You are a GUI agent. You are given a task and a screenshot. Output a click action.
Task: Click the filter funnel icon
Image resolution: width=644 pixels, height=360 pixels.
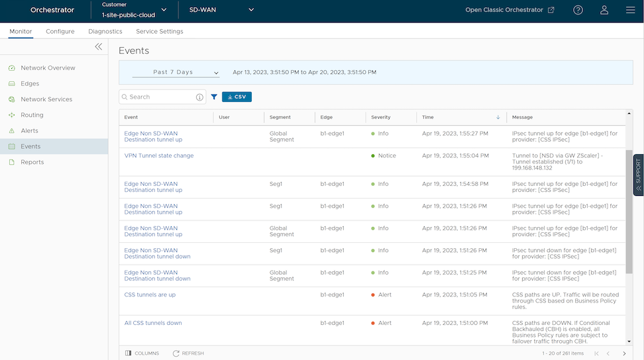(214, 97)
